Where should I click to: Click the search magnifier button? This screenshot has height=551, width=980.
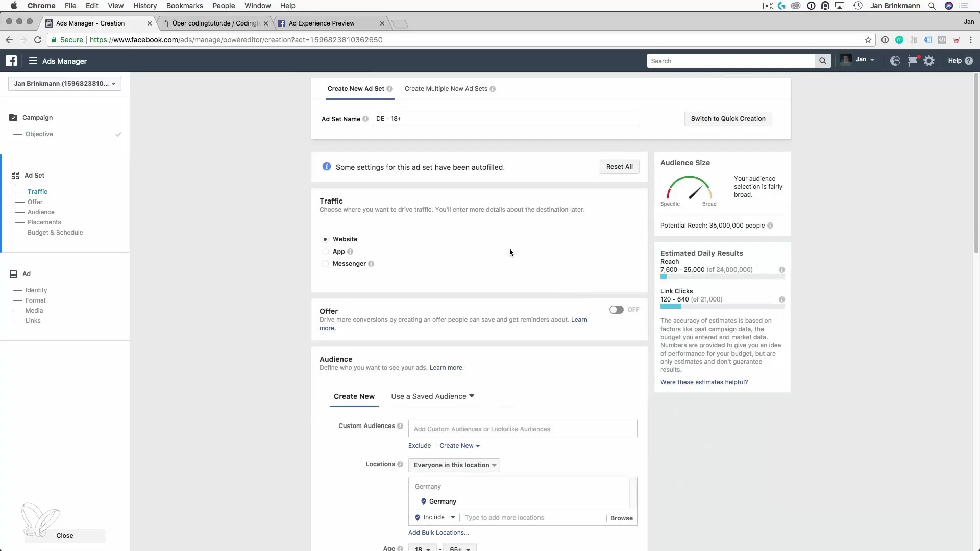(x=822, y=61)
